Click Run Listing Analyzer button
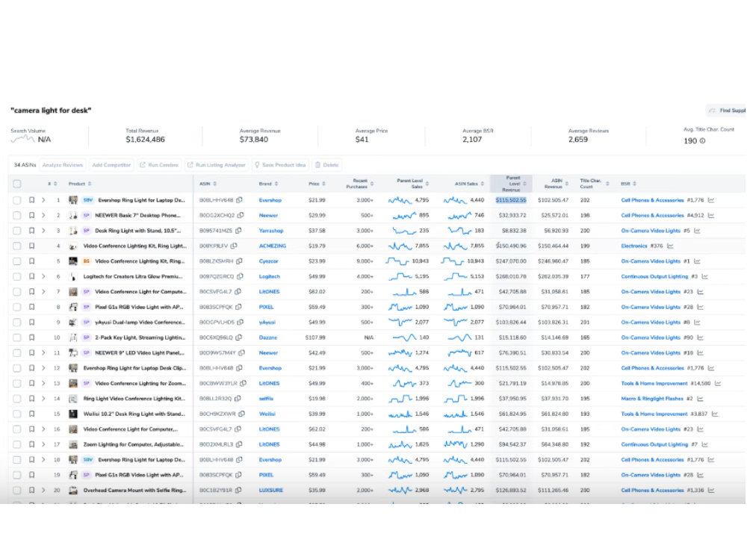747x560 pixels. point(217,165)
